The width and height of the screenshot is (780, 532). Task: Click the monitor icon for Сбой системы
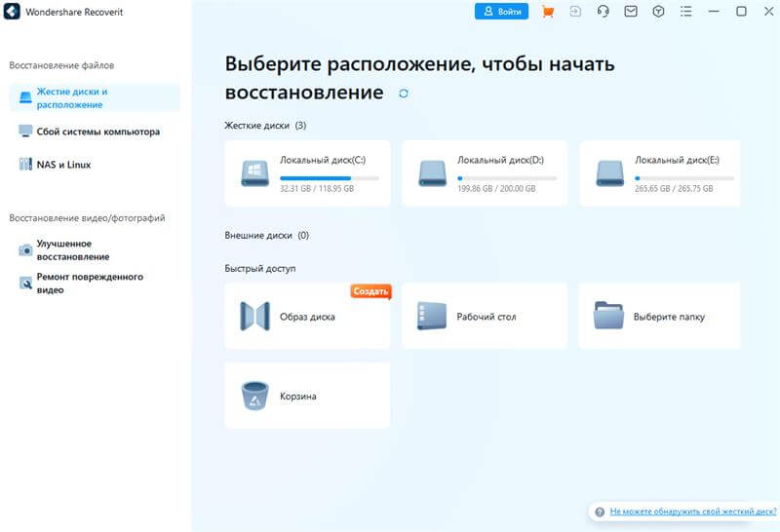(25, 131)
